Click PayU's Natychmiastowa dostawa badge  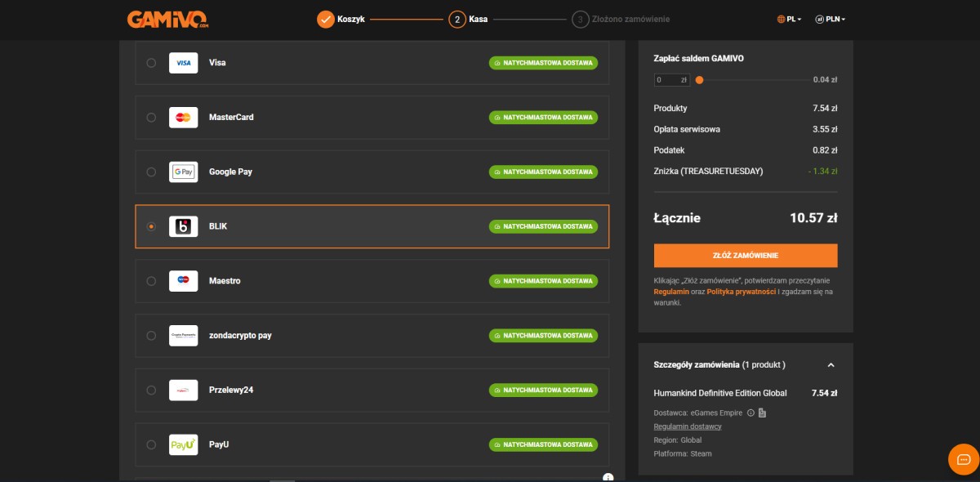[x=544, y=444]
